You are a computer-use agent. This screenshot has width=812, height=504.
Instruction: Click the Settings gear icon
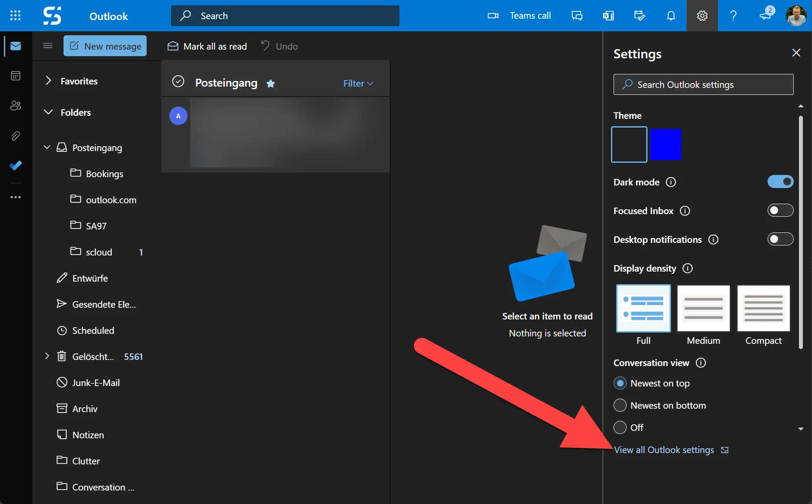click(x=702, y=16)
